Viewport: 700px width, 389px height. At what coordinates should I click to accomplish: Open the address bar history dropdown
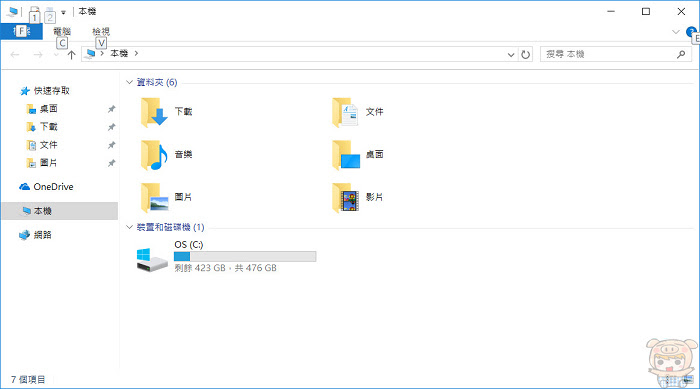point(511,54)
